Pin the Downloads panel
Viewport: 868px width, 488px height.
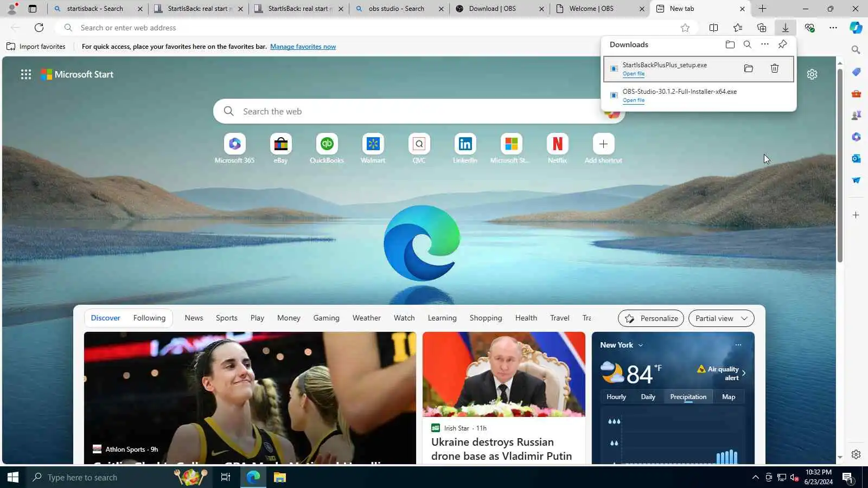(x=782, y=44)
